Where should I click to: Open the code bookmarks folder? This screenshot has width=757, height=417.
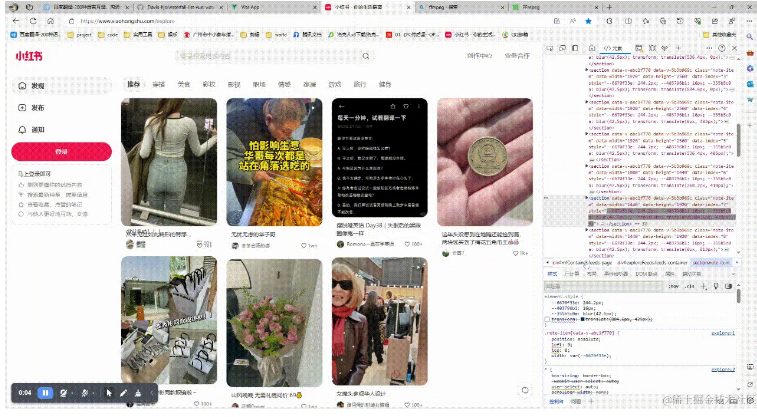tap(108, 35)
